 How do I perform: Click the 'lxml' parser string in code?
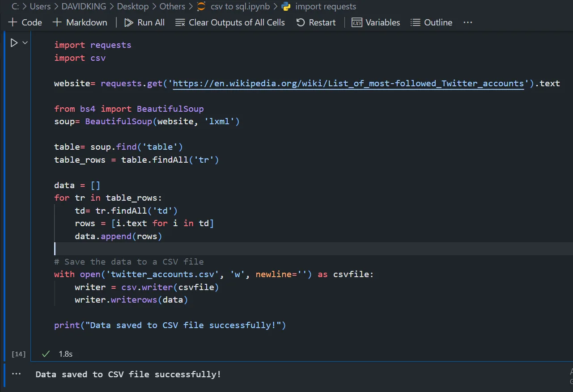[x=219, y=122]
